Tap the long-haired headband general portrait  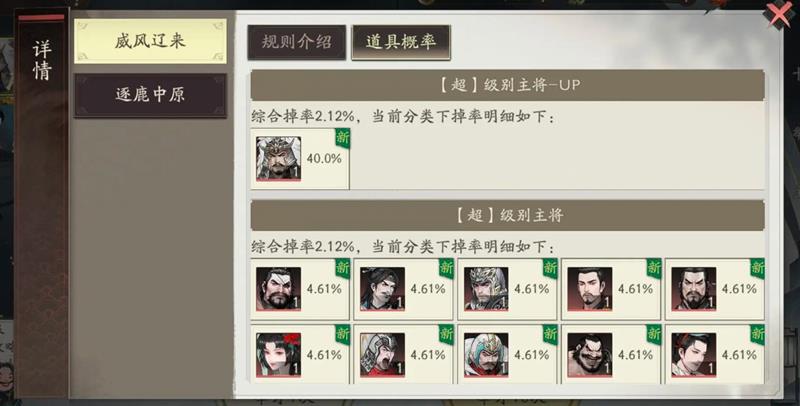[383, 289]
